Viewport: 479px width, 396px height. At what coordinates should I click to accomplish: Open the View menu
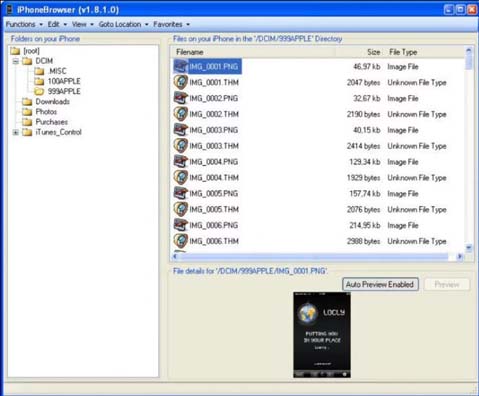click(83, 24)
